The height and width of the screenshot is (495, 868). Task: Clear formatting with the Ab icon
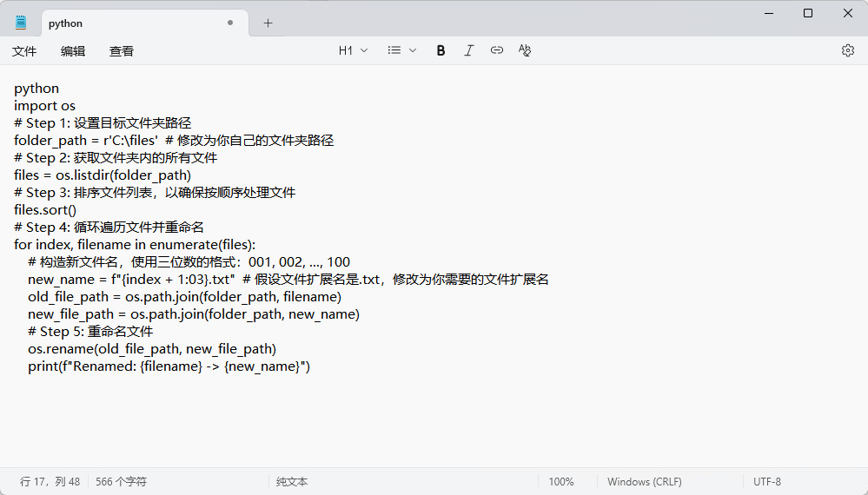525,50
